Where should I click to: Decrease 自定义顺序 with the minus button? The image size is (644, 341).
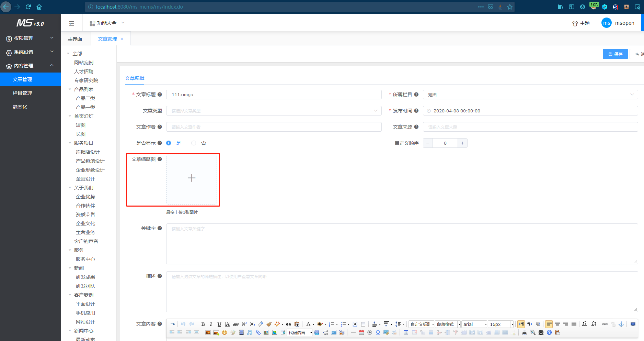428,143
